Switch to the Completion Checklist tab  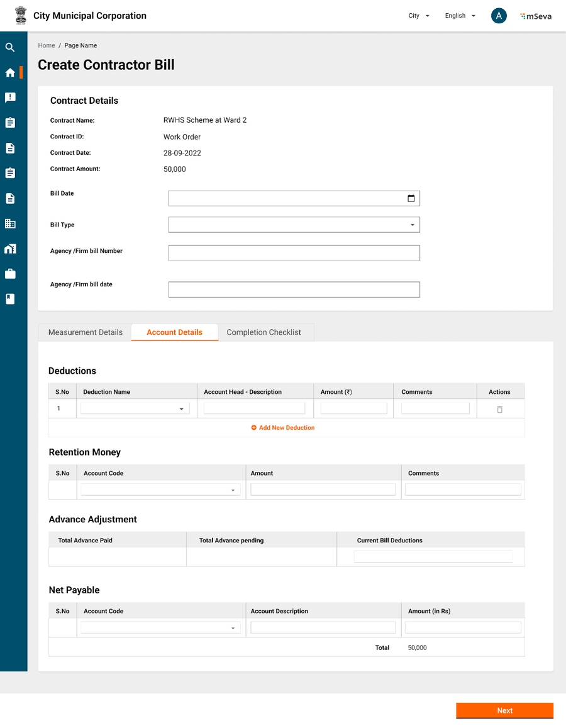(264, 332)
